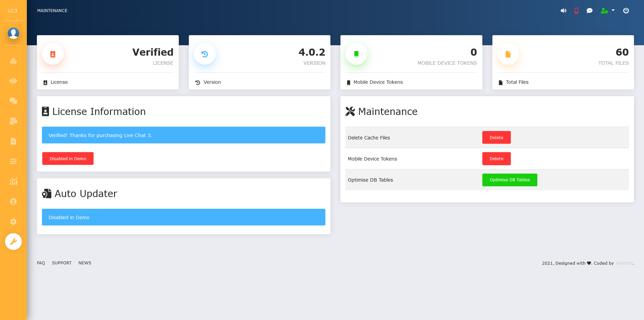Open the sliders sidebar icon
This screenshot has height=320, width=644.
(13, 162)
